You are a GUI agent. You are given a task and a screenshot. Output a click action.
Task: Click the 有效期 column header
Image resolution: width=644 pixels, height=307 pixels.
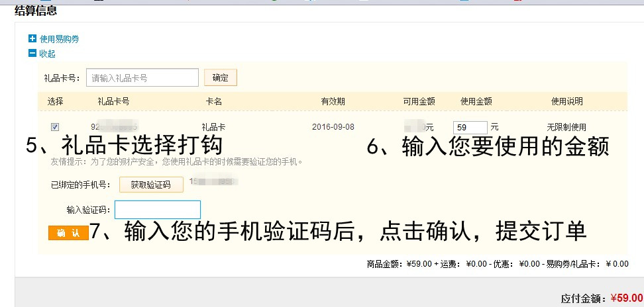click(333, 101)
